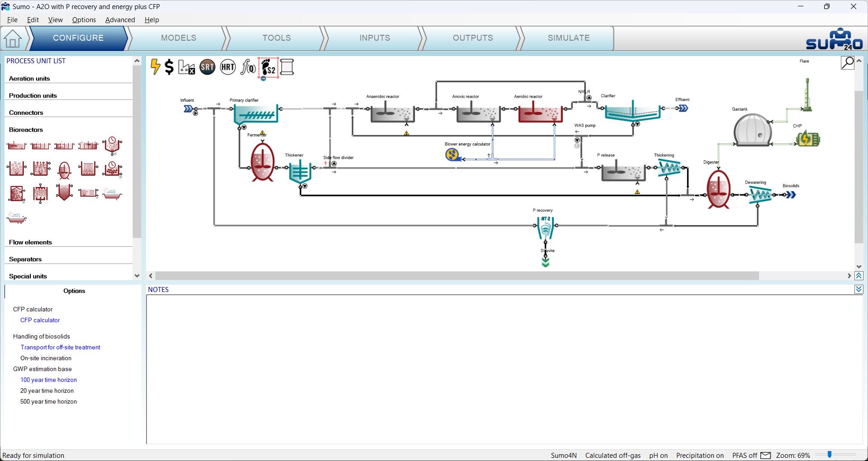Click the Home button
Screen dimensions: 868x461
[x=13, y=38]
